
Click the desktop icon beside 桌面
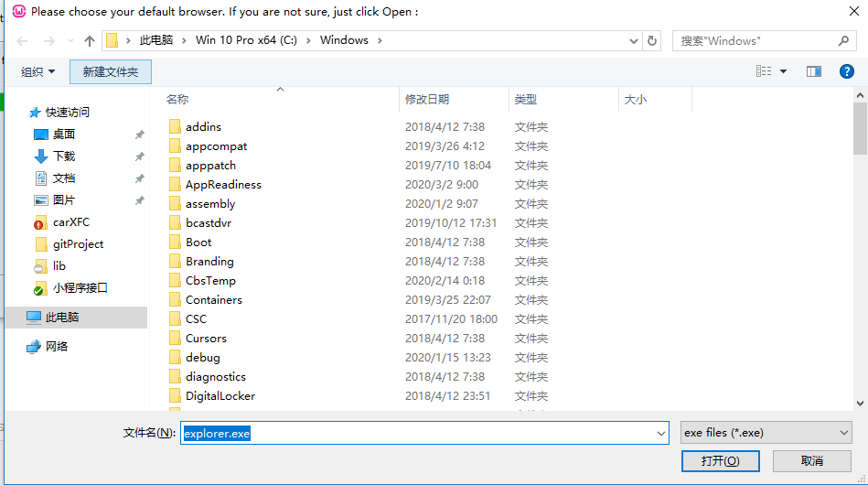pos(41,135)
